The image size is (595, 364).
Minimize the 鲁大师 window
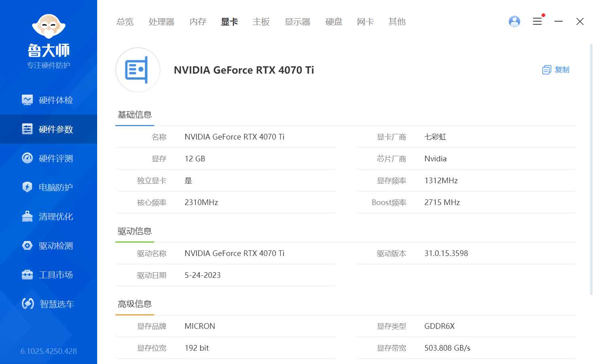[559, 21]
